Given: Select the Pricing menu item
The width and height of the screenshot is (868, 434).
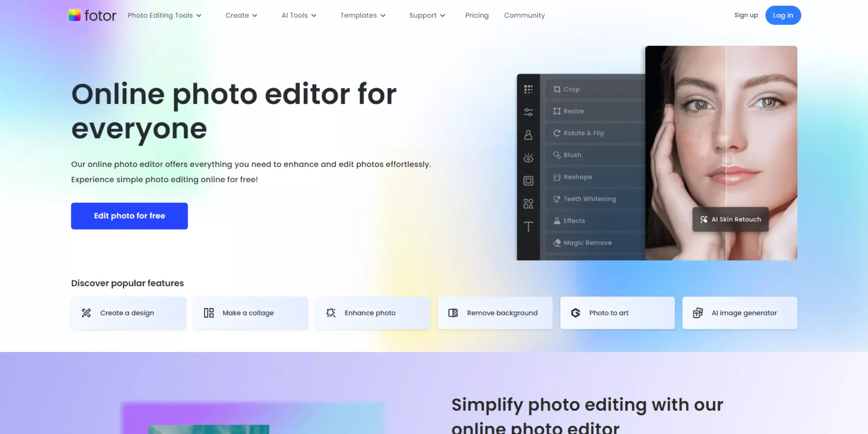Looking at the screenshot, I should [x=477, y=15].
